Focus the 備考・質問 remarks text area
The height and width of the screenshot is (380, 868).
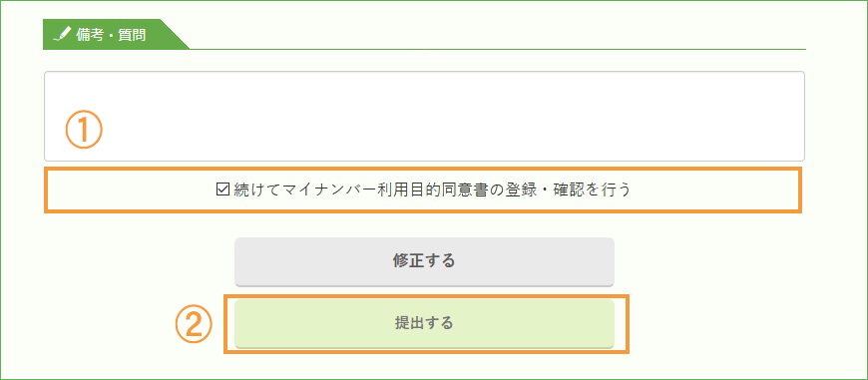(x=424, y=116)
